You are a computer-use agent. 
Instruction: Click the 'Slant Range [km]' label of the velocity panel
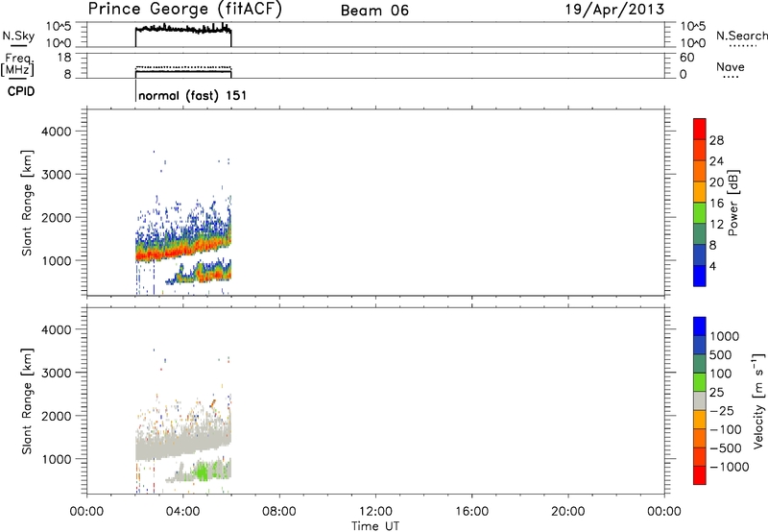point(27,400)
